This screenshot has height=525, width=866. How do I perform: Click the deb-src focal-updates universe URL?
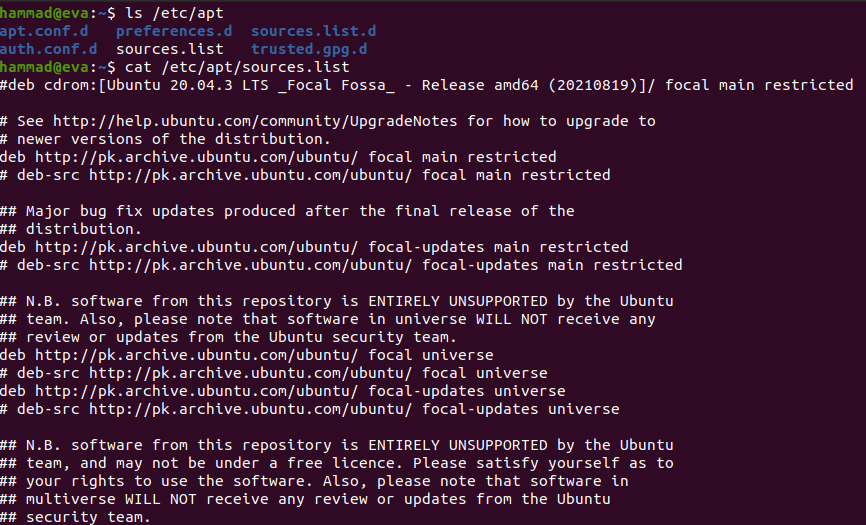pyautogui.click(x=251, y=409)
